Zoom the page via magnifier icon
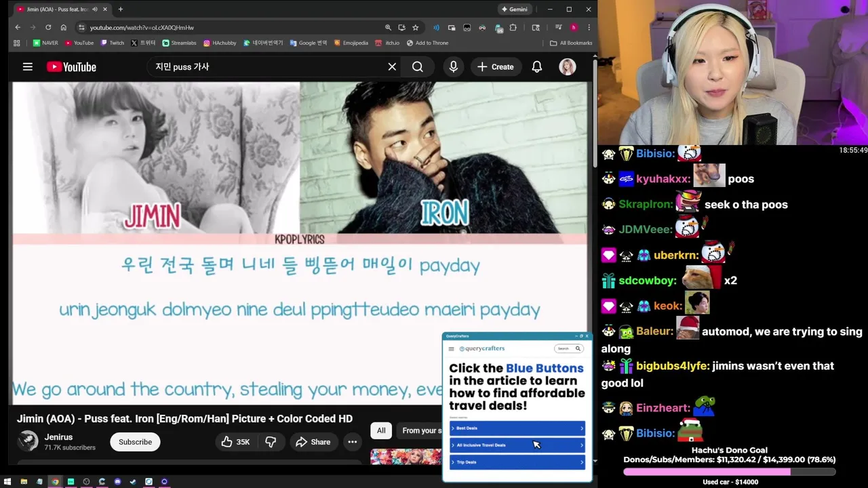Screen dimensions: 868x488 pyautogui.click(x=388, y=27)
